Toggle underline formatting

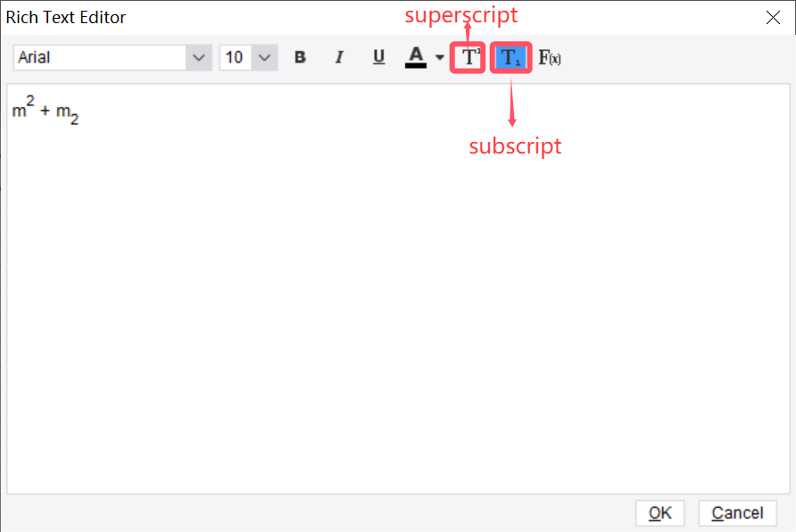(x=378, y=57)
